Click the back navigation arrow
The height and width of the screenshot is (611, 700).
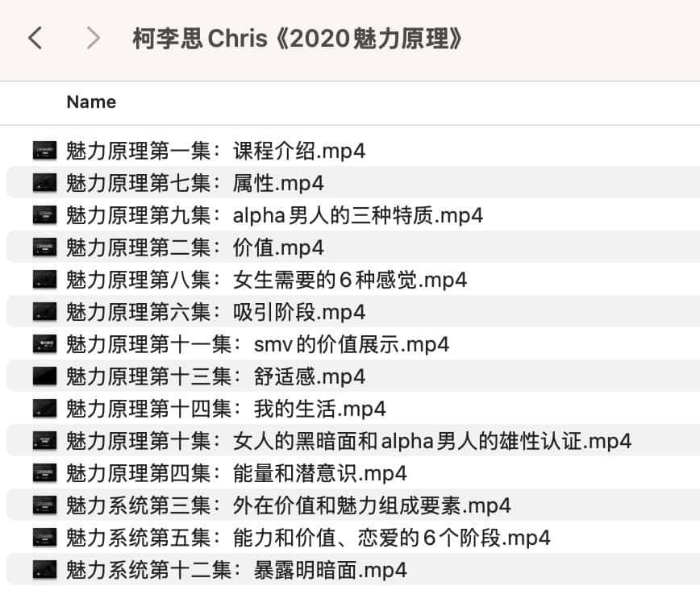35,38
